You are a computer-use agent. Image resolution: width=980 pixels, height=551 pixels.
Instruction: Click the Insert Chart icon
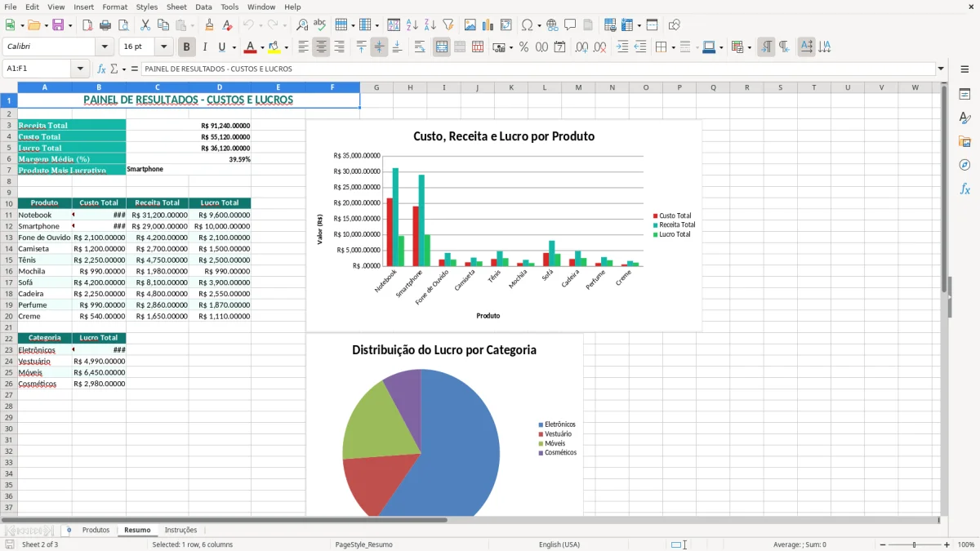488,25
